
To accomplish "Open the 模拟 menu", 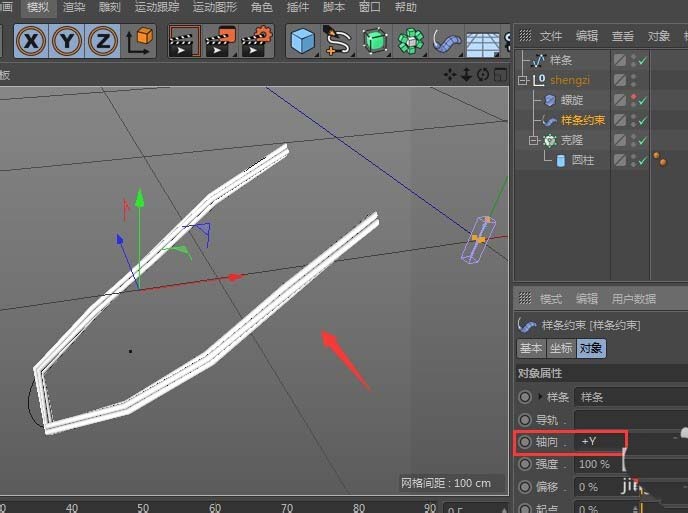I will tap(37, 7).
